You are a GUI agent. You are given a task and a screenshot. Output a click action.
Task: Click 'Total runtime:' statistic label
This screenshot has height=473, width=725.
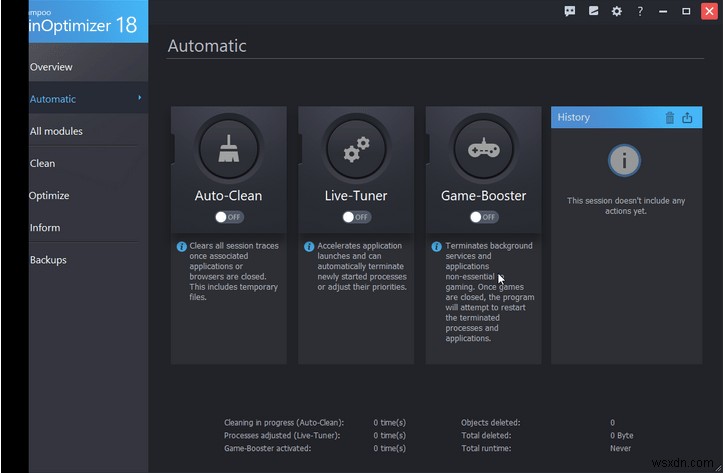486,448
